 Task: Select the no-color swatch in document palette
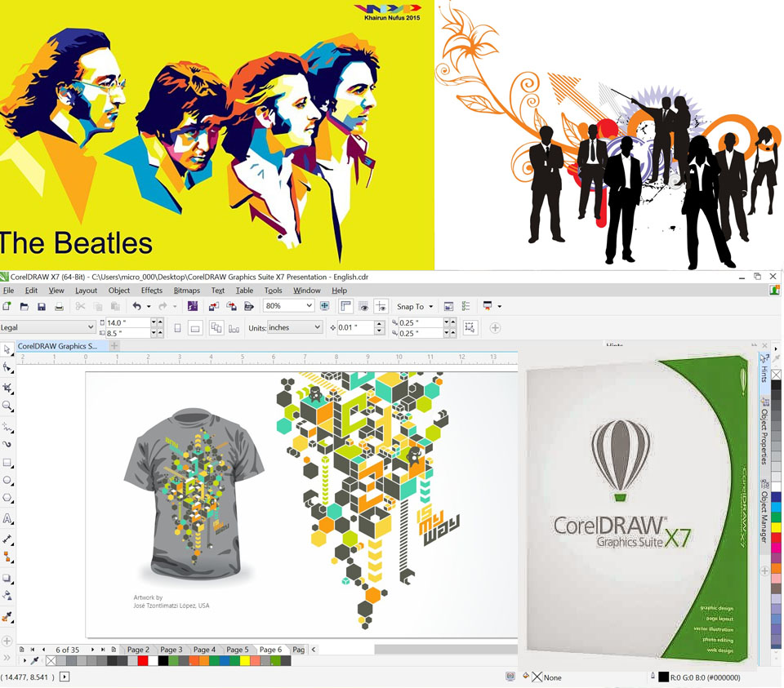tap(51, 661)
